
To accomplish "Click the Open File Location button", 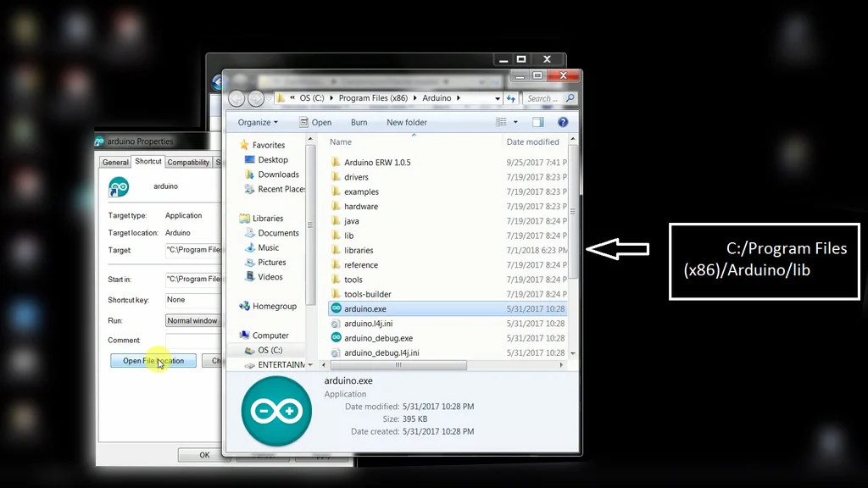I will (x=153, y=361).
